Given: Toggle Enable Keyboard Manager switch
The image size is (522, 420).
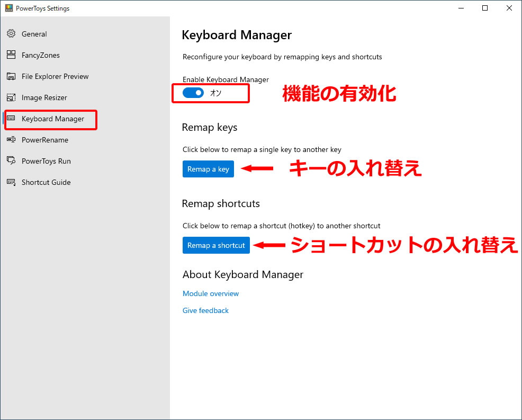Looking at the screenshot, I should [x=193, y=93].
